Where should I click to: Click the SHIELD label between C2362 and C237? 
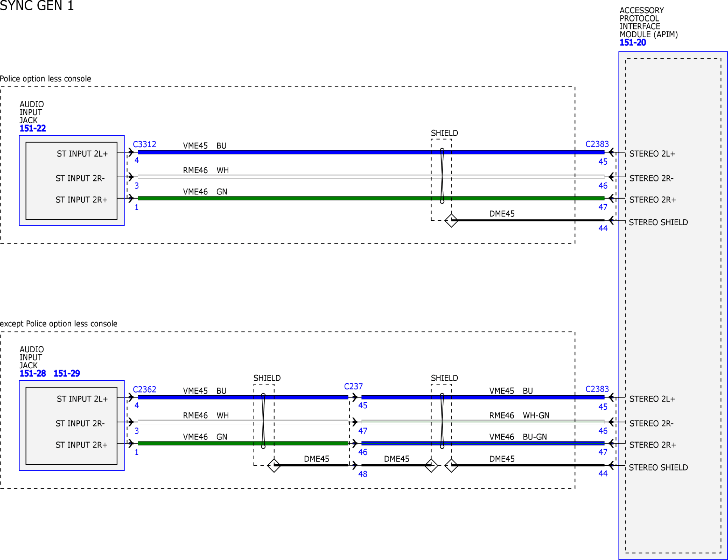coord(267,378)
